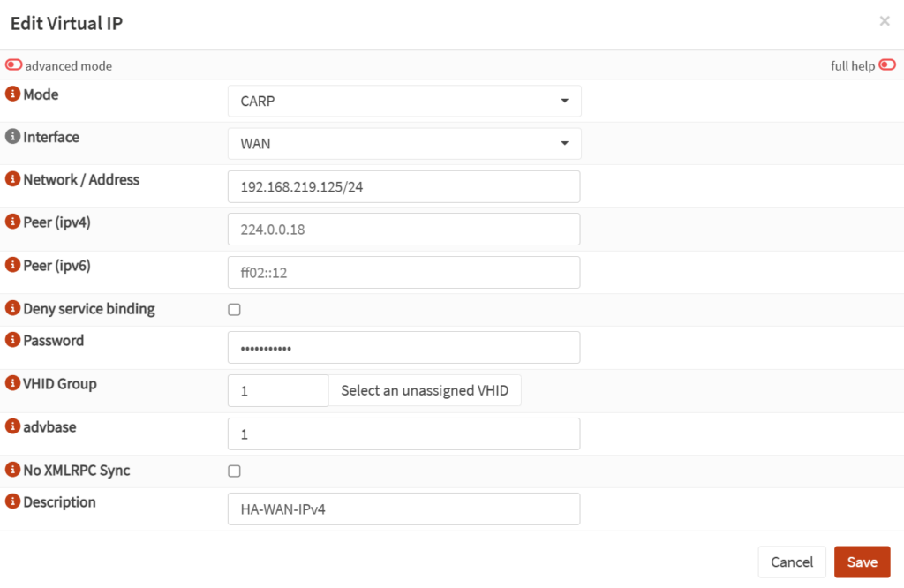Cancel editing the virtual IP
Viewport: 904px width, 588px height.
pos(792,562)
